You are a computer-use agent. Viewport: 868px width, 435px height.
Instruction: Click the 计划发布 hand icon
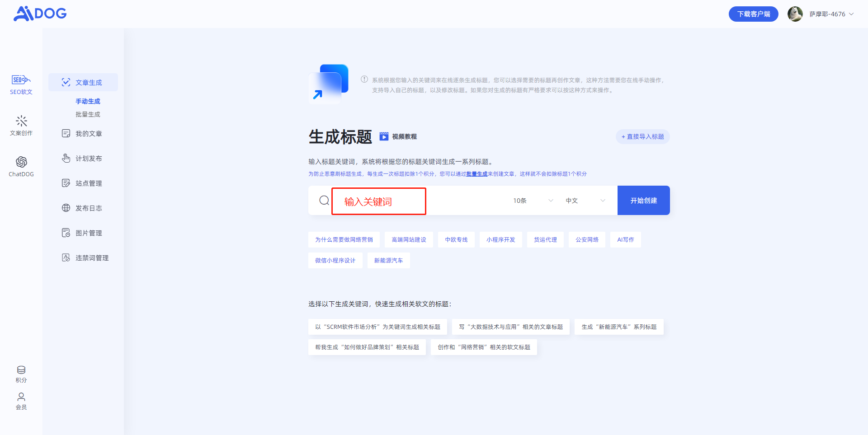point(66,158)
